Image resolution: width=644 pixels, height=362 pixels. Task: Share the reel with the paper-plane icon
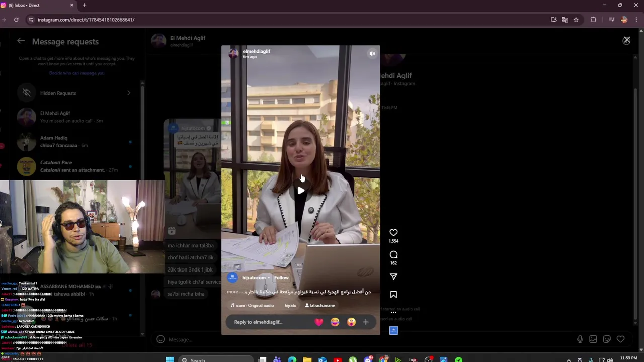click(393, 276)
